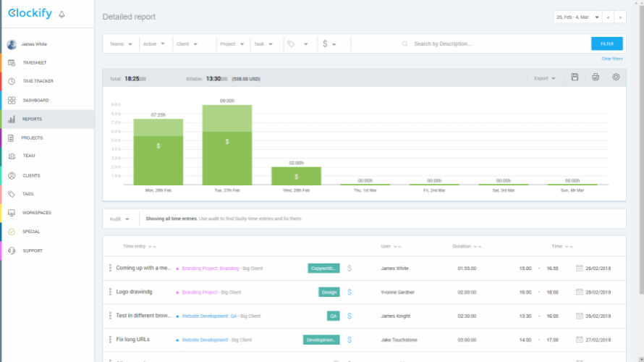Screen dimensions: 644x362
Task: Click the save report icon
Action: 575,77
